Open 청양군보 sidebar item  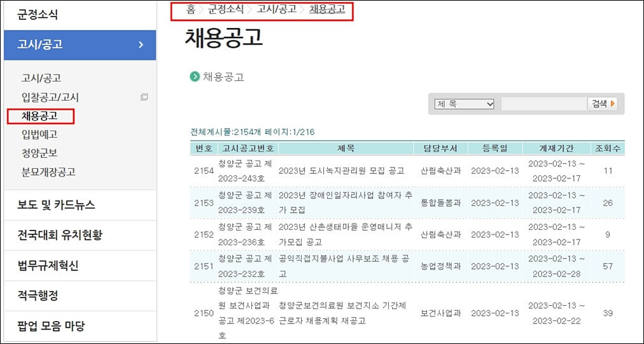click(x=39, y=153)
